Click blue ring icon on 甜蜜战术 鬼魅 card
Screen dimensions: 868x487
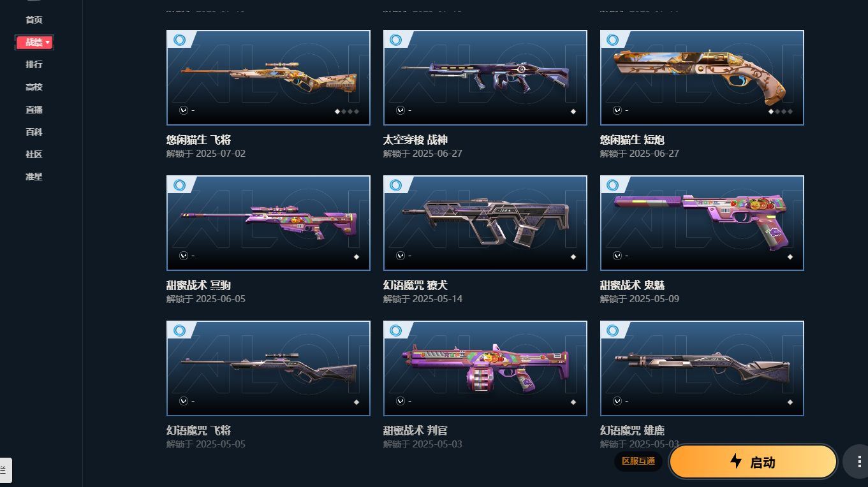[x=613, y=185]
